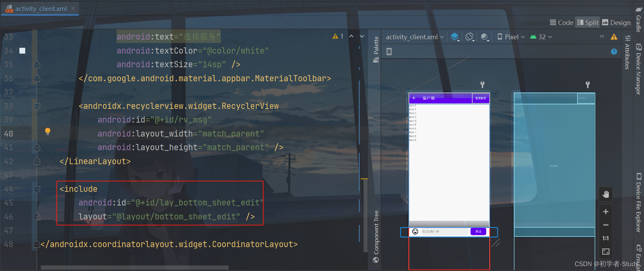The width and height of the screenshot is (644, 271).
Task: Open the Component Tree panel
Action: coord(376,236)
